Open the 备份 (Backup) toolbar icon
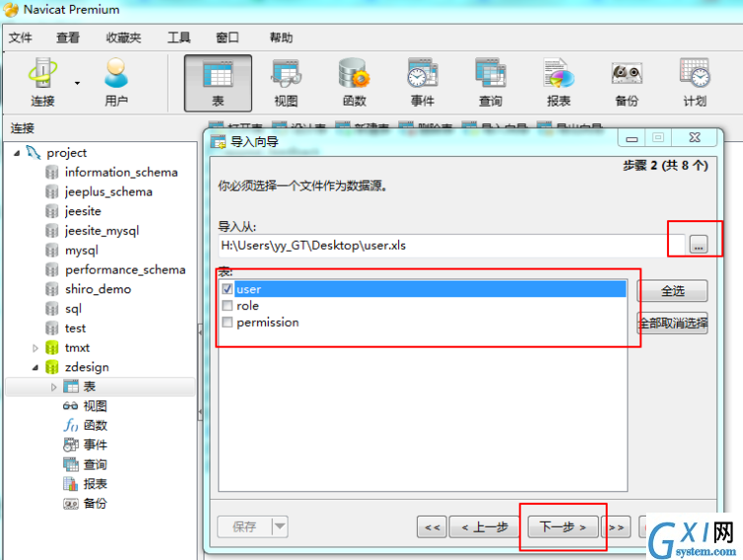This screenshot has width=743, height=560. 626,82
